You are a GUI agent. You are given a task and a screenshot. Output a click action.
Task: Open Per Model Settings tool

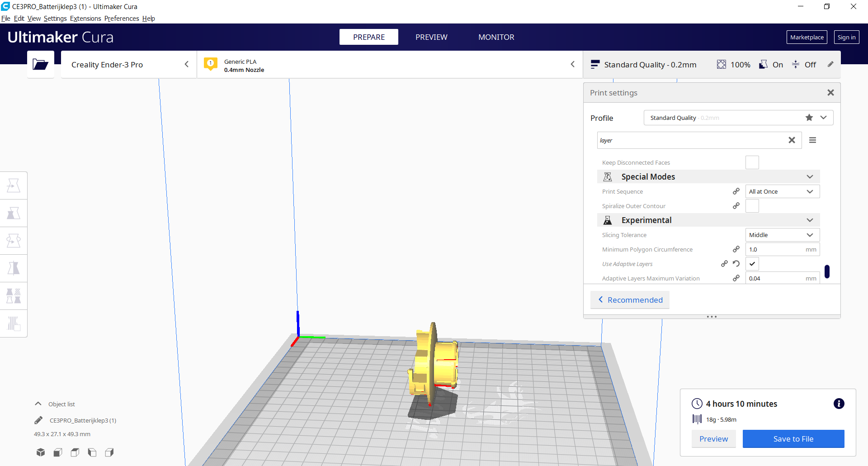(x=14, y=296)
